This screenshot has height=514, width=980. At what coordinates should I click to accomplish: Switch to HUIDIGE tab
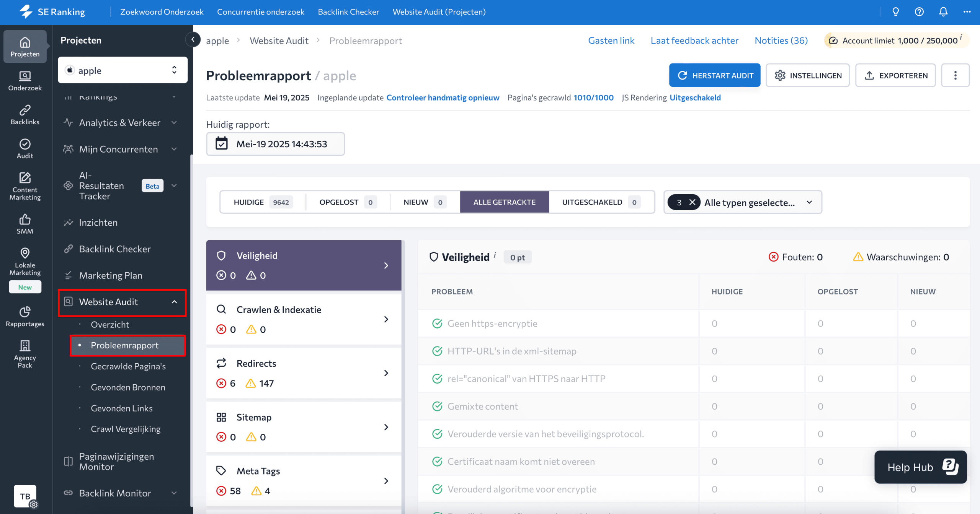coord(263,202)
